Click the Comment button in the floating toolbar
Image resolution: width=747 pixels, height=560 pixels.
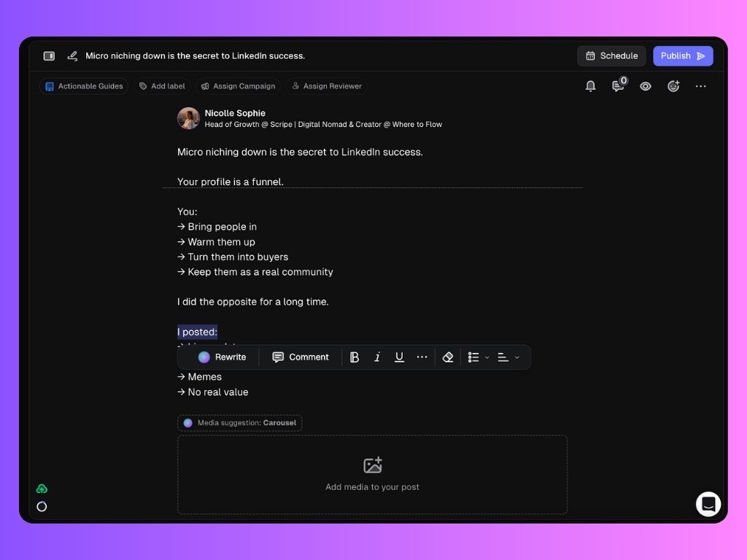pos(301,357)
